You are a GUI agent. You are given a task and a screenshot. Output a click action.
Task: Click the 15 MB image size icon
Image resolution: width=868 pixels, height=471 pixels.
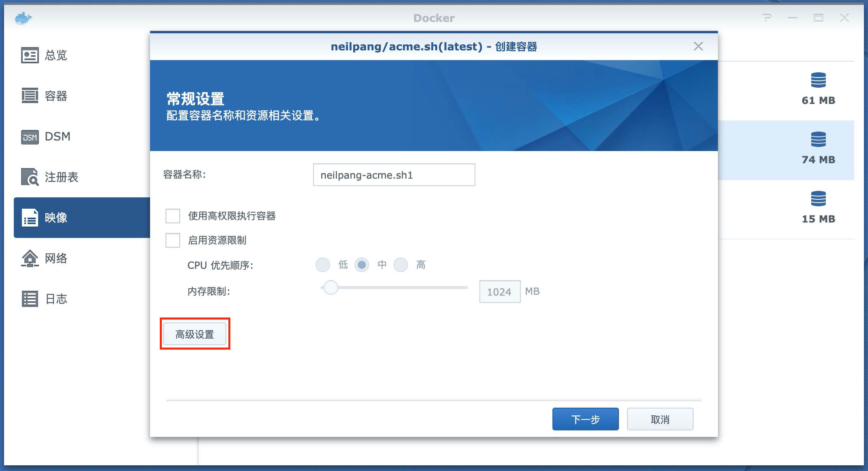(x=818, y=199)
